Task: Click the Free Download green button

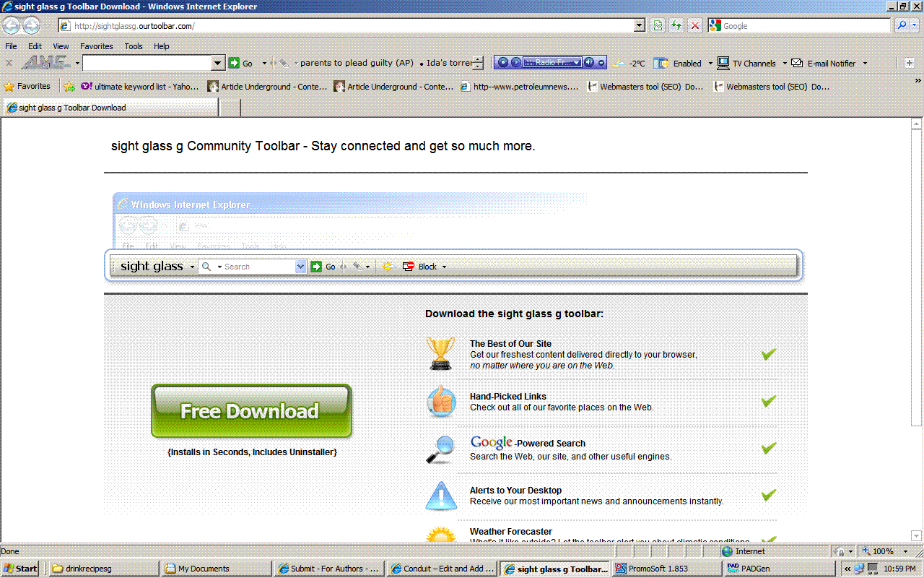Action: 251,411
